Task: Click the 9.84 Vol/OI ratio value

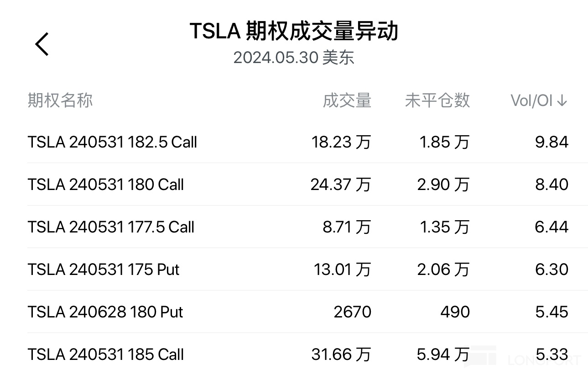Action: 552,142
